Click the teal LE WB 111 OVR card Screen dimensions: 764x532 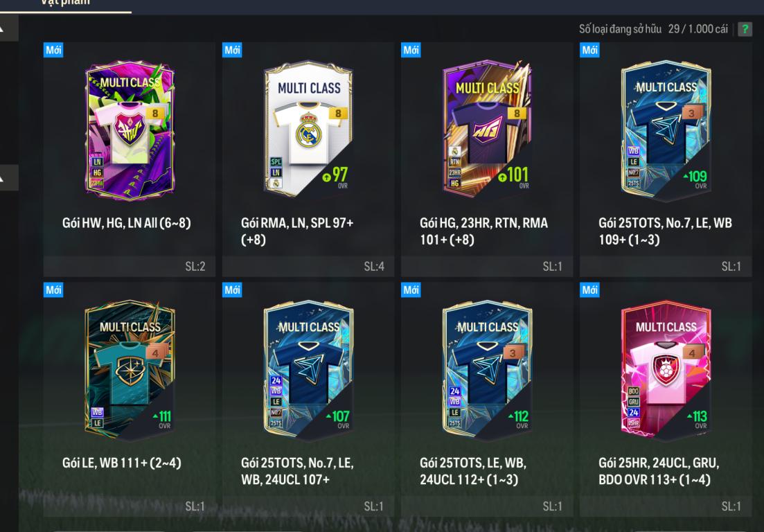[130, 369]
